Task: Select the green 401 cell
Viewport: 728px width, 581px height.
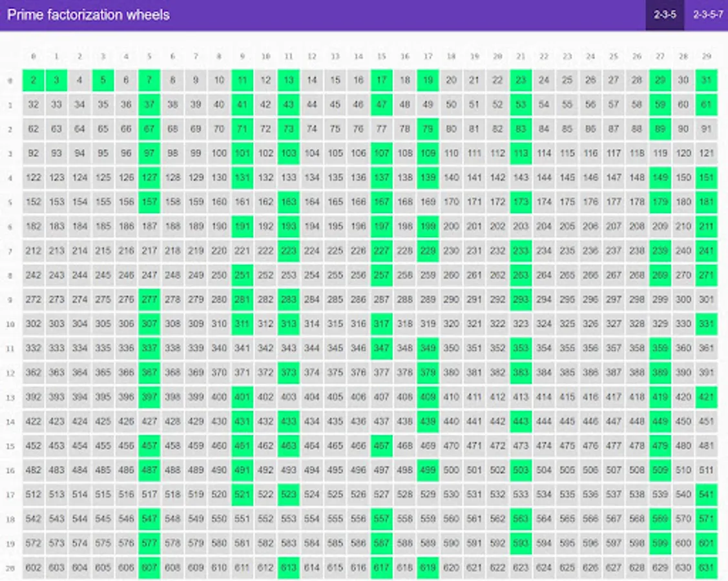Action: pos(242,397)
